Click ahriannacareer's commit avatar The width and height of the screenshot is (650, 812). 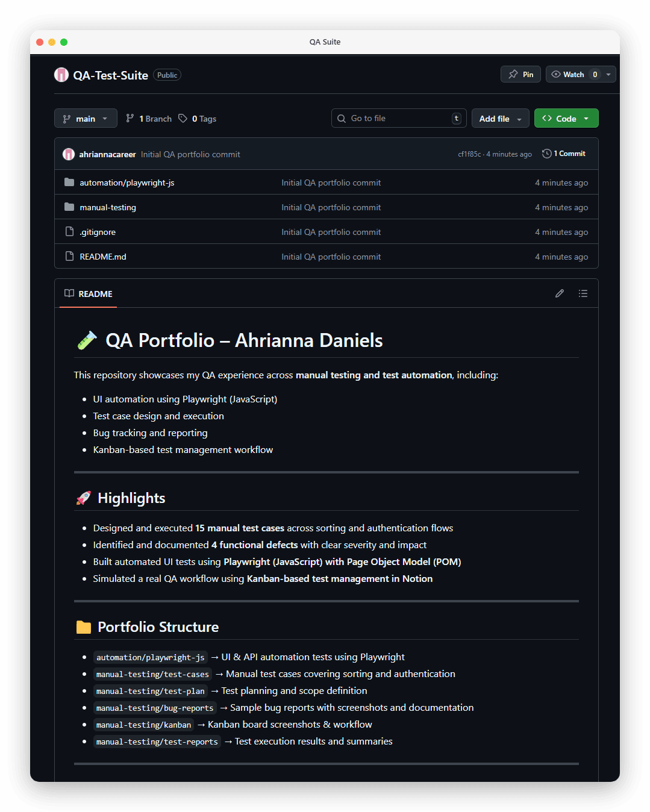tap(68, 154)
